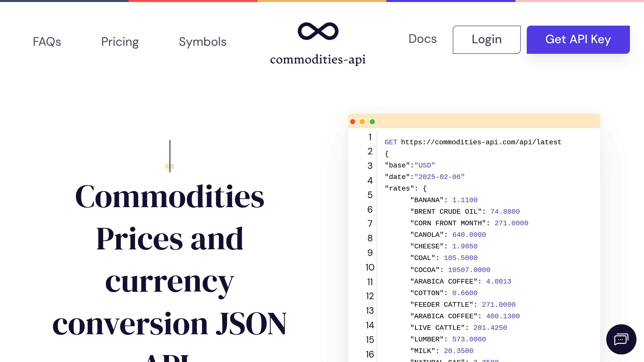Click the FEEDER CATTLE 271.0000 line
This screenshot has height=362, width=644.
(463, 305)
